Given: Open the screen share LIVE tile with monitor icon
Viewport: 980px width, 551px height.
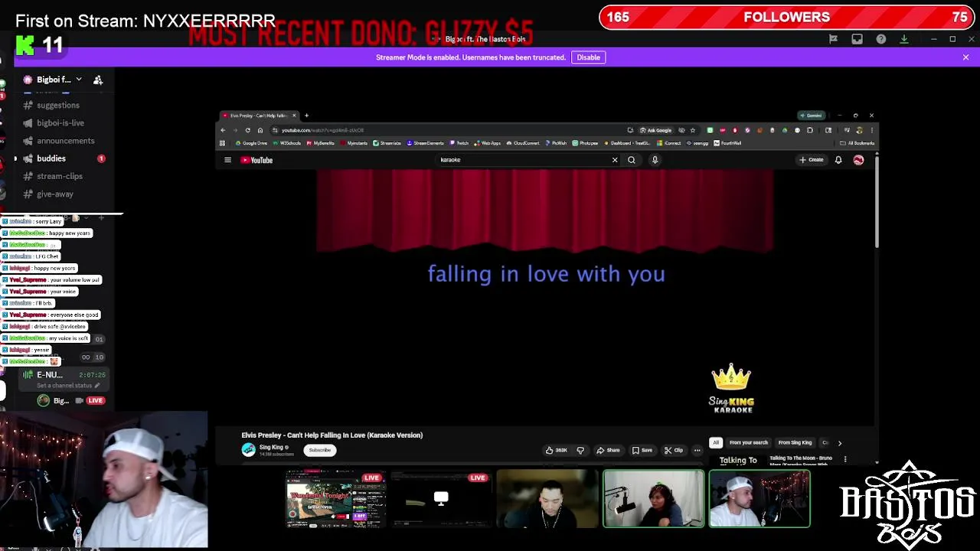Looking at the screenshot, I should click(440, 500).
